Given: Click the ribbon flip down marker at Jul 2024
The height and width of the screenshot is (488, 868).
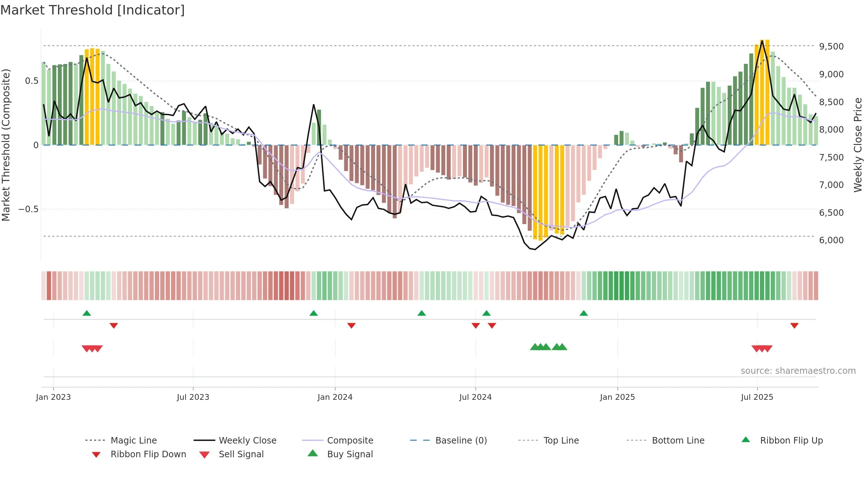Looking at the screenshot, I should (x=476, y=326).
